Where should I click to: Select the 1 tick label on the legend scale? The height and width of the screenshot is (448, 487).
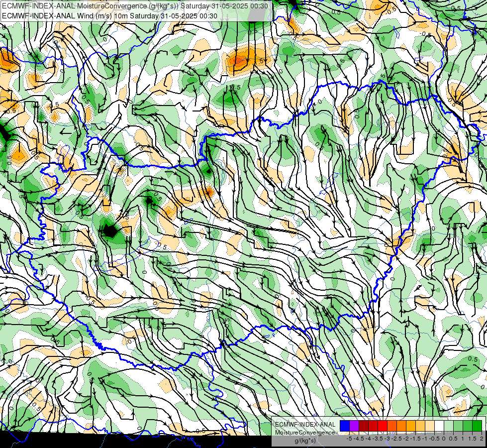click(463, 439)
